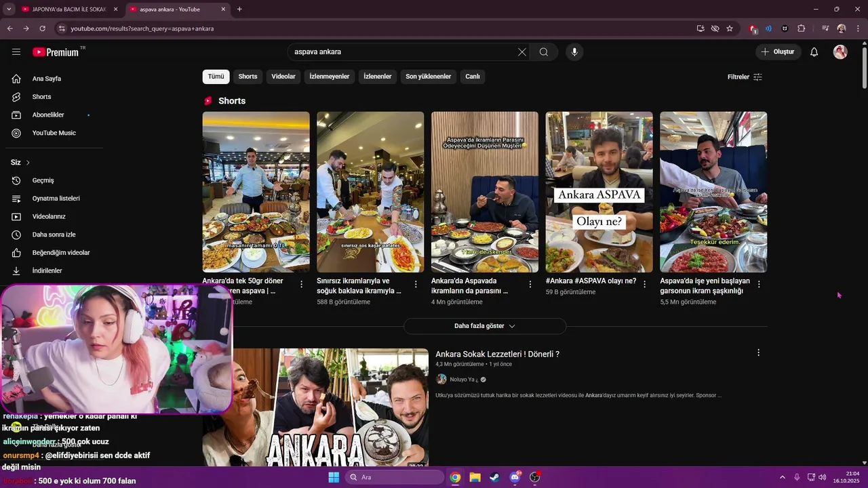Screen dimensions: 868x488
Task: Reload the page
Action: pos(42,28)
